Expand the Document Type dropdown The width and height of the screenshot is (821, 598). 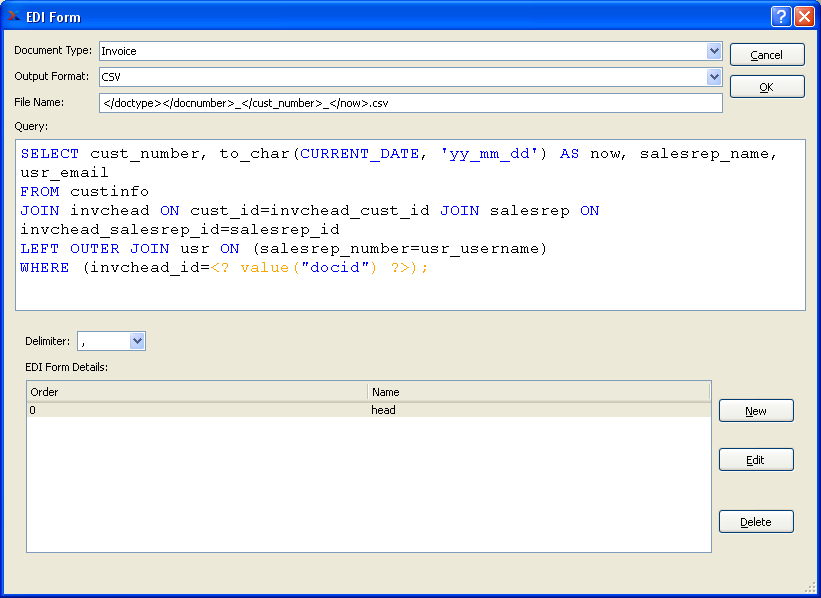[714, 51]
